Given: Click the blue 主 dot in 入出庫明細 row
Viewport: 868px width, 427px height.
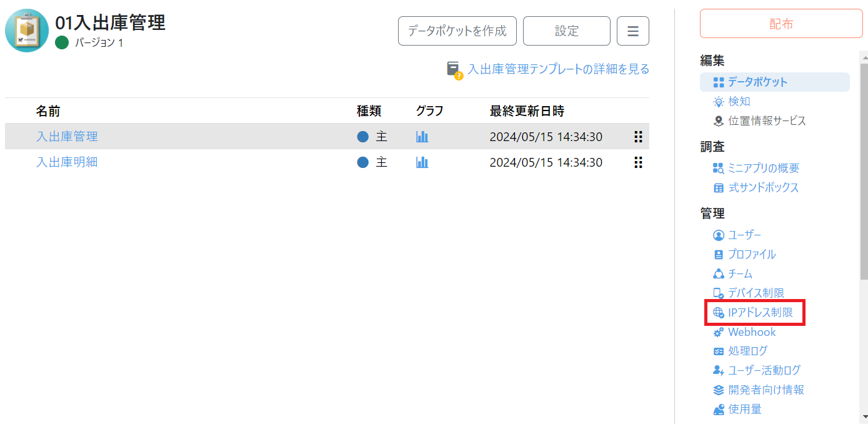Looking at the screenshot, I should pos(363,162).
